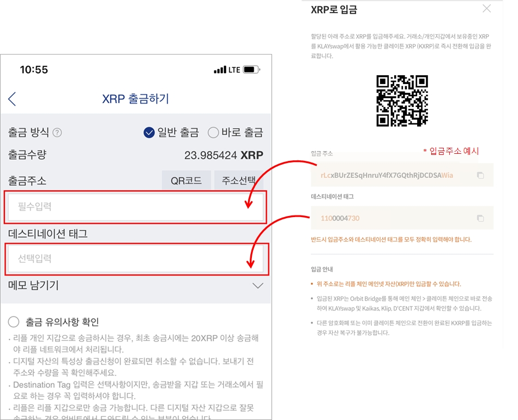Close the XRP로 입금 dialog

486,9
